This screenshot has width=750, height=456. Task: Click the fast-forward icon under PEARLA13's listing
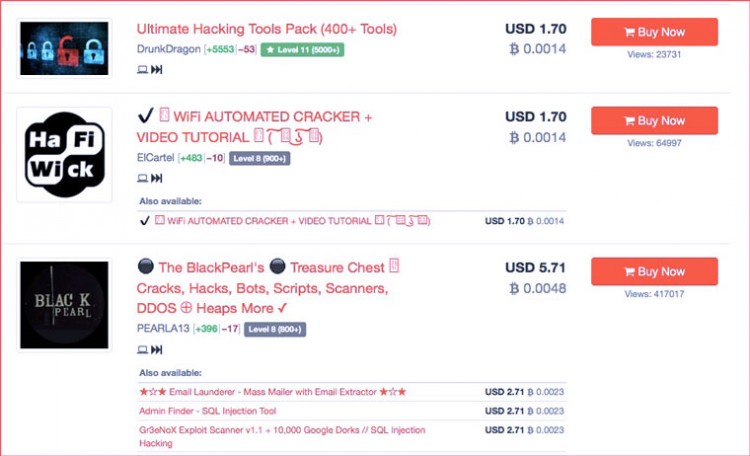[x=156, y=349]
